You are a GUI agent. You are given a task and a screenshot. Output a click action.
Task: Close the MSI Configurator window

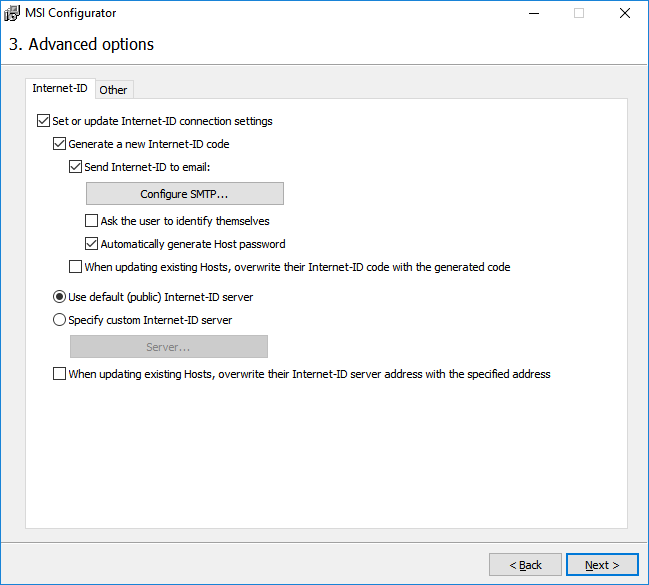point(625,14)
